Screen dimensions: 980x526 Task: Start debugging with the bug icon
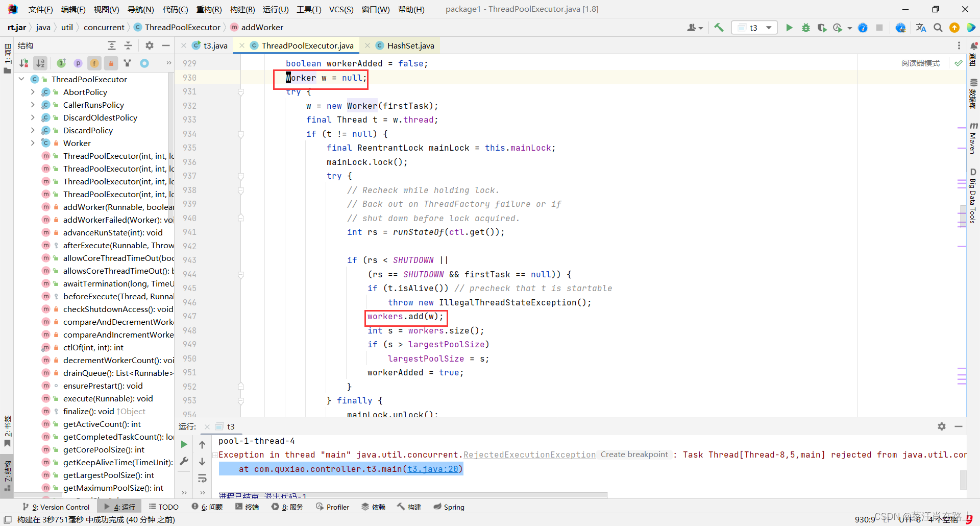click(x=805, y=28)
